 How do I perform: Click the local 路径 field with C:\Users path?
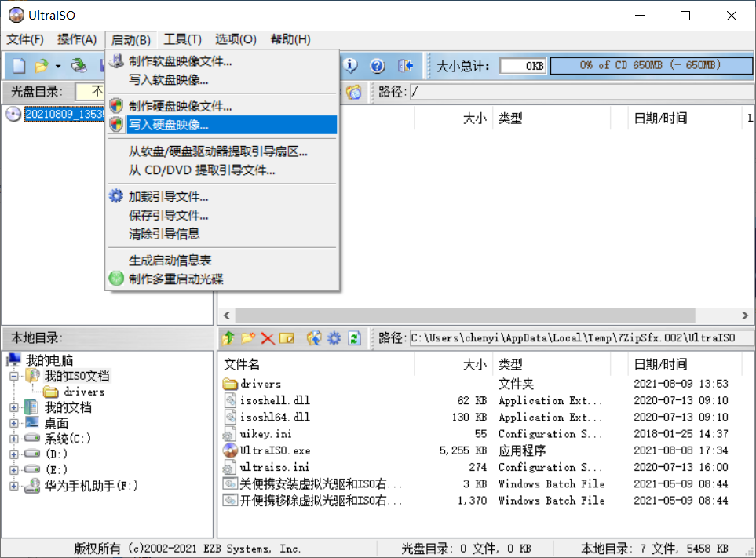[x=582, y=338]
